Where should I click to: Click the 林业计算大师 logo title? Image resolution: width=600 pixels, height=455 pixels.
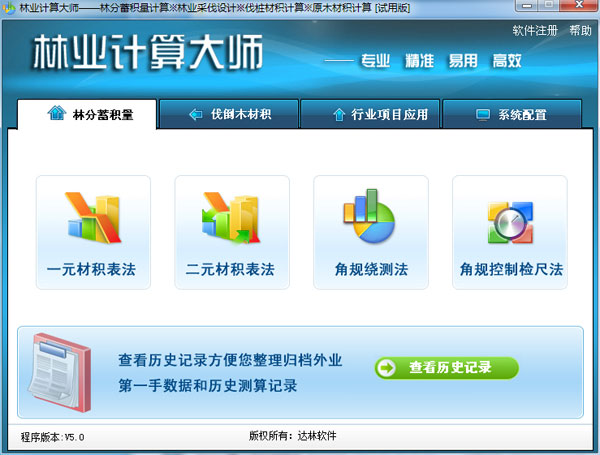tap(148, 52)
